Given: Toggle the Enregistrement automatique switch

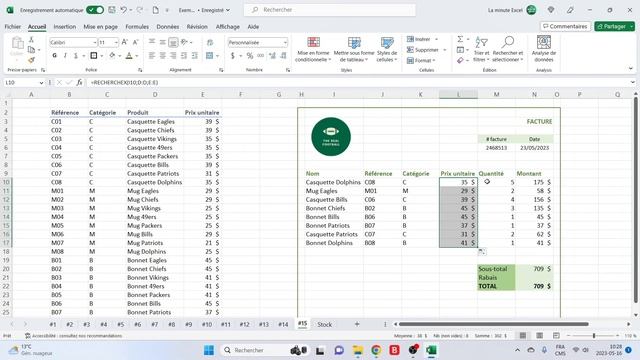Looking at the screenshot, I should pos(95,10).
